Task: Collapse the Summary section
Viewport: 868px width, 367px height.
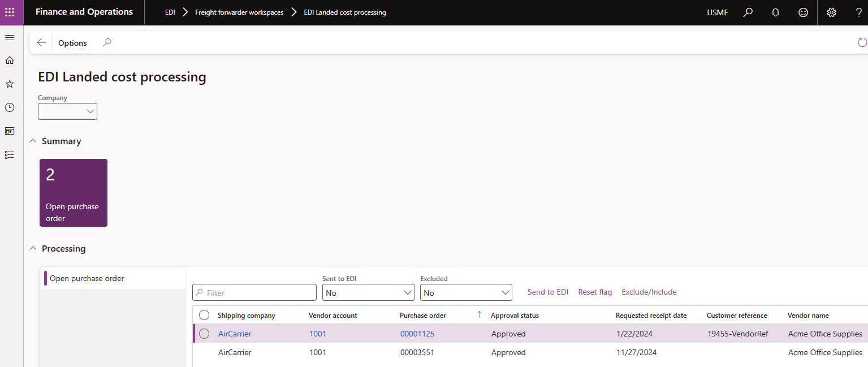Action: (x=32, y=141)
